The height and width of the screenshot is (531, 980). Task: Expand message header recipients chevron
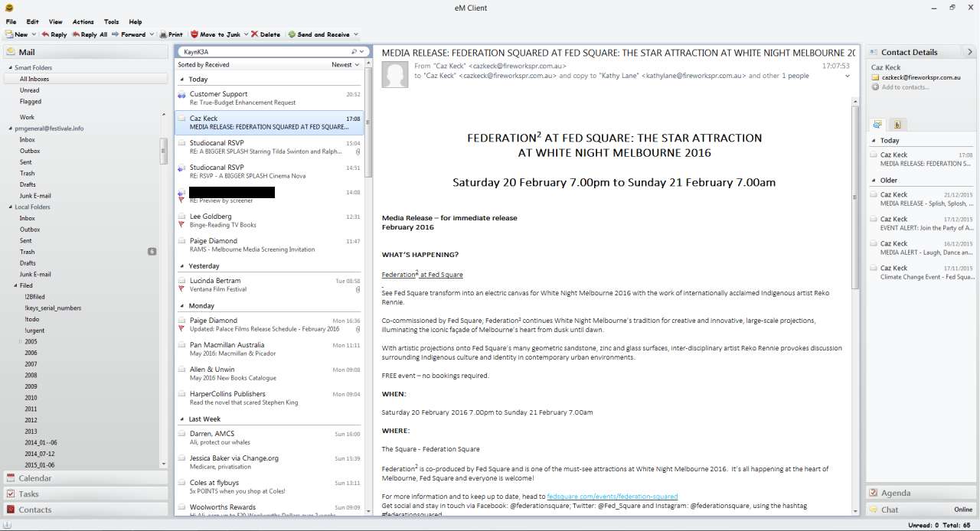(848, 77)
